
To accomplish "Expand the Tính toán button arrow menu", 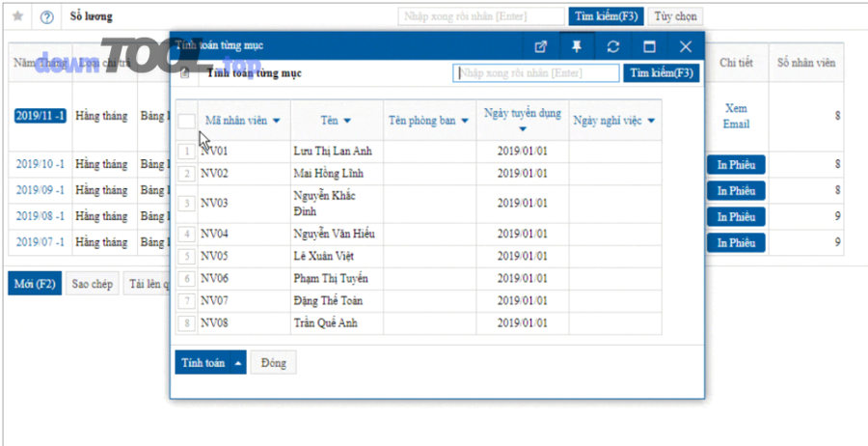I will [238, 363].
